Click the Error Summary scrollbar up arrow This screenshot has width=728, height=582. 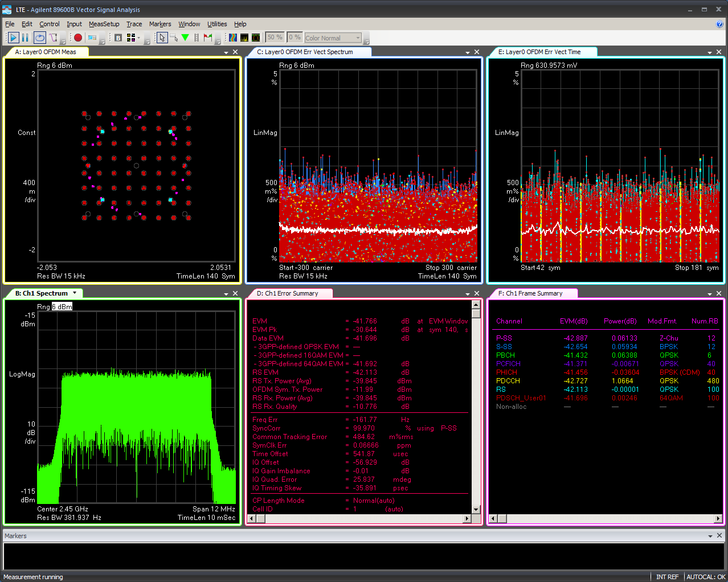(x=476, y=305)
